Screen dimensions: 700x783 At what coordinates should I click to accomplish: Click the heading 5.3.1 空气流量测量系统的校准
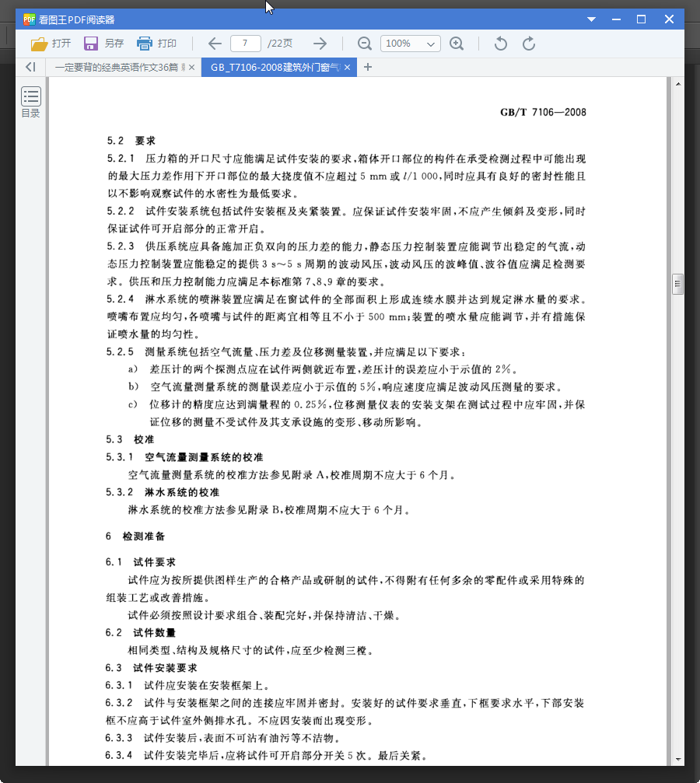pos(184,457)
